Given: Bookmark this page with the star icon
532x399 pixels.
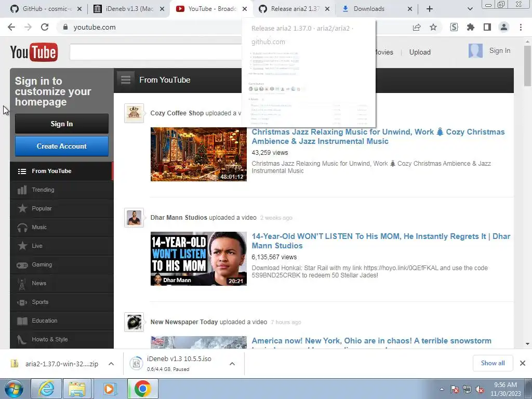Looking at the screenshot, I should pos(433,27).
